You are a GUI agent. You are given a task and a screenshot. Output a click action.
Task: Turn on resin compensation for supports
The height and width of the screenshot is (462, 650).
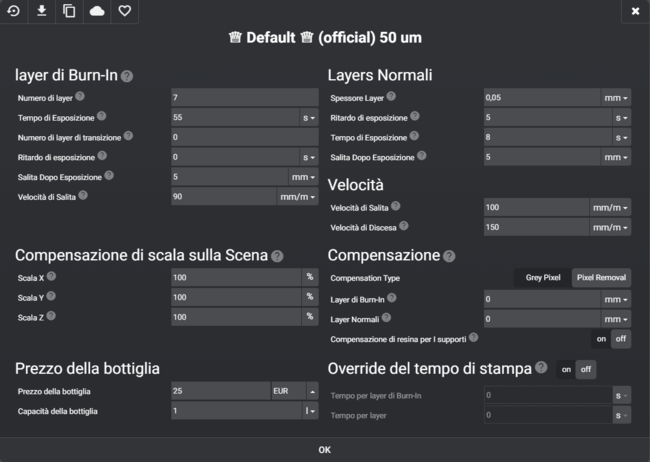click(x=602, y=339)
